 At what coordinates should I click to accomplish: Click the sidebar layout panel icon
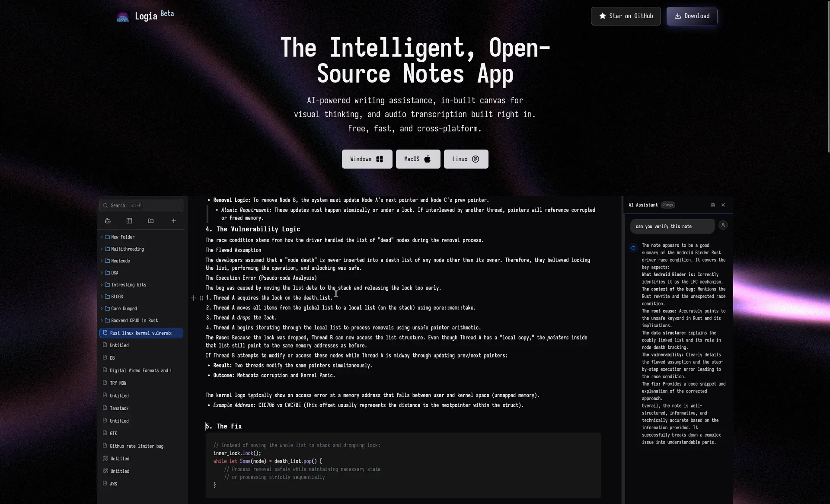click(129, 221)
